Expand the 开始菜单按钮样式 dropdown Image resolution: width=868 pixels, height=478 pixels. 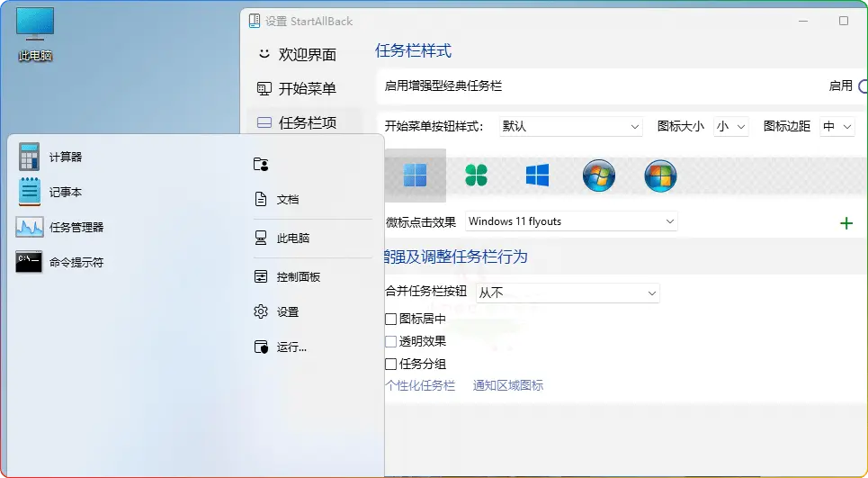pyautogui.click(x=569, y=127)
